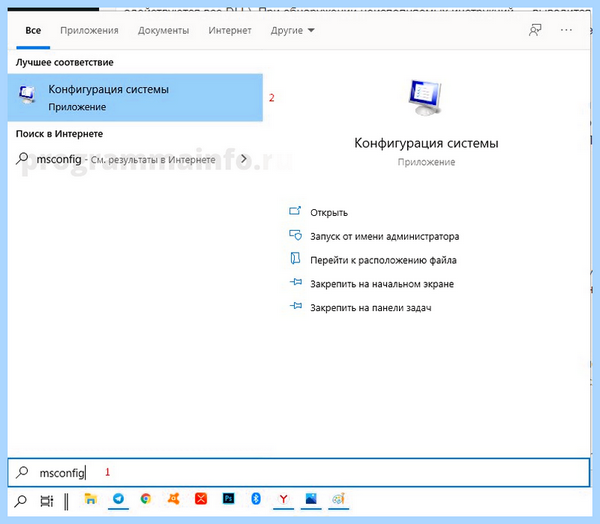Viewport: 600px width, 524px height.
Task: Click into the msconfig search input field
Action: [299, 473]
